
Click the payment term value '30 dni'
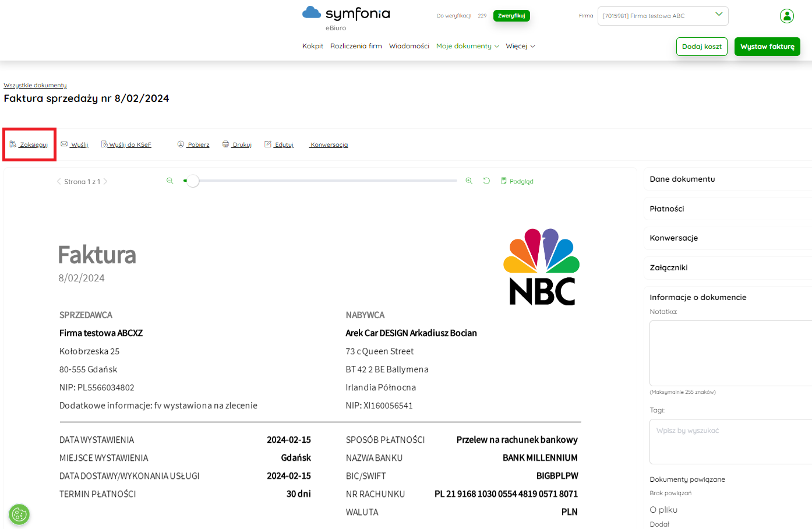coord(299,494)
